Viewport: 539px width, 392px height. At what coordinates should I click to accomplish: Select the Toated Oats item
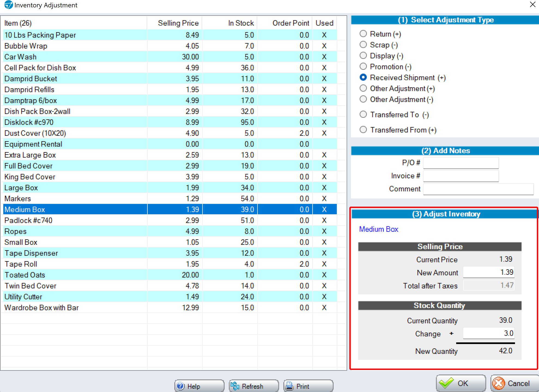click(x=170, y=275)
